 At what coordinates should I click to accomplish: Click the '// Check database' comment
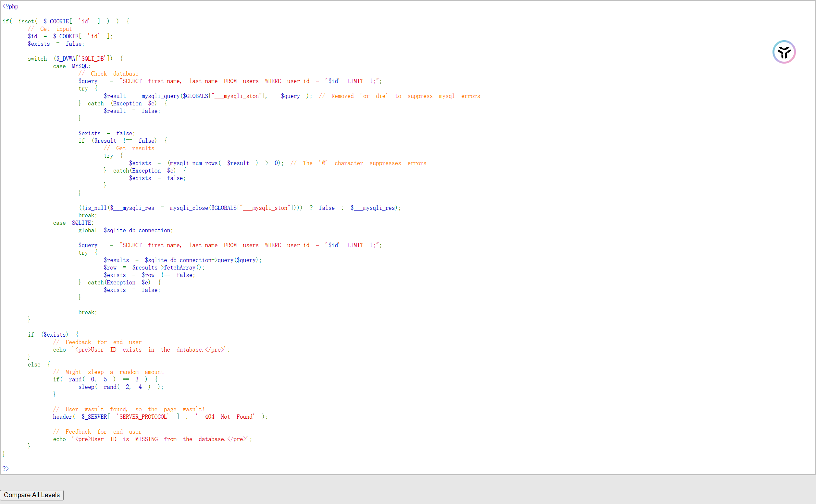pyautogui.click(x=108, y=74)
